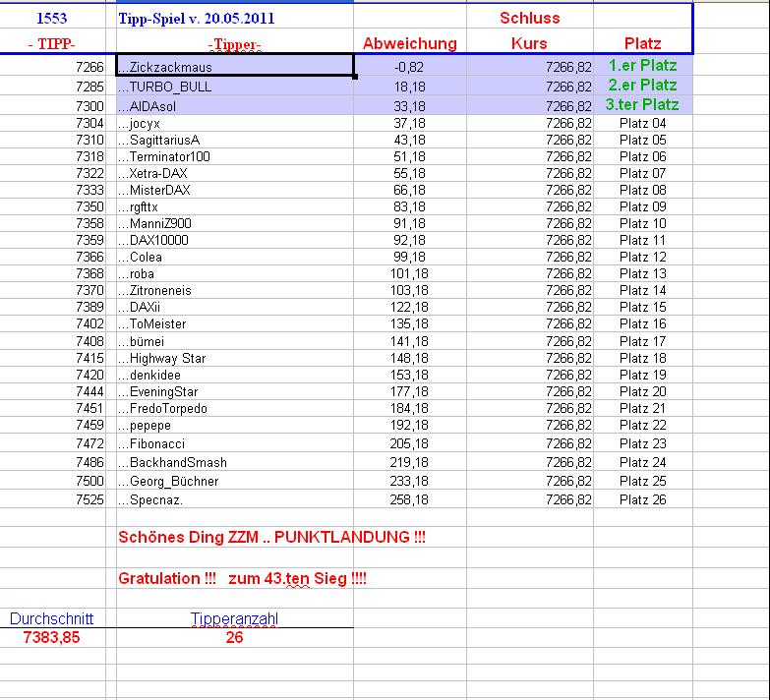Select the ...FredoTorpedo cell
This screenshot has width=770, height=700.
[235, 408]
